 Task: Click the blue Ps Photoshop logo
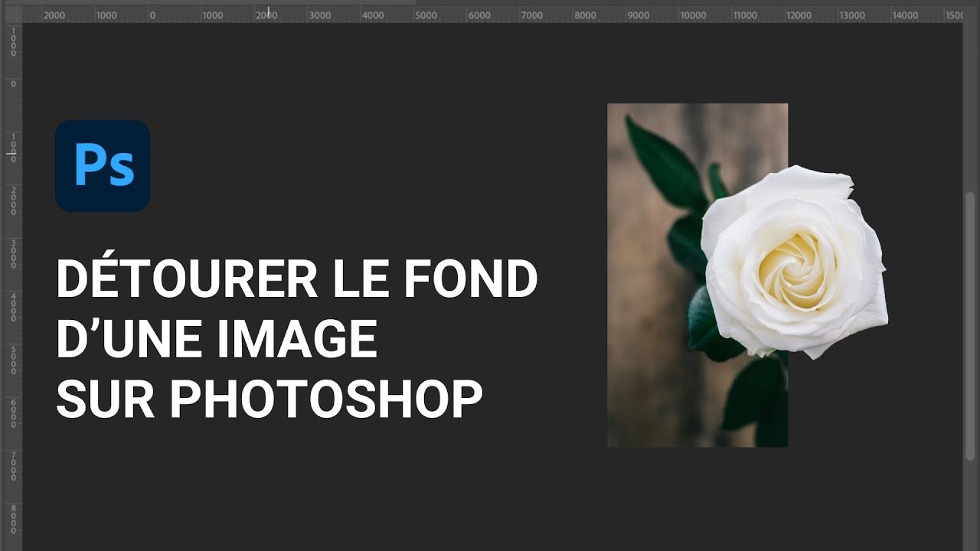coord(103,165)
